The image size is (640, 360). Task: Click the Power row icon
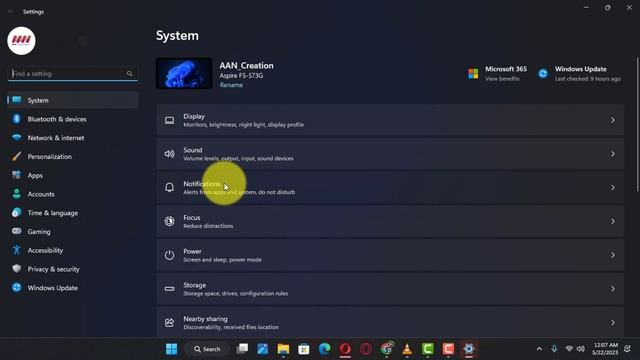click(169, 255)
